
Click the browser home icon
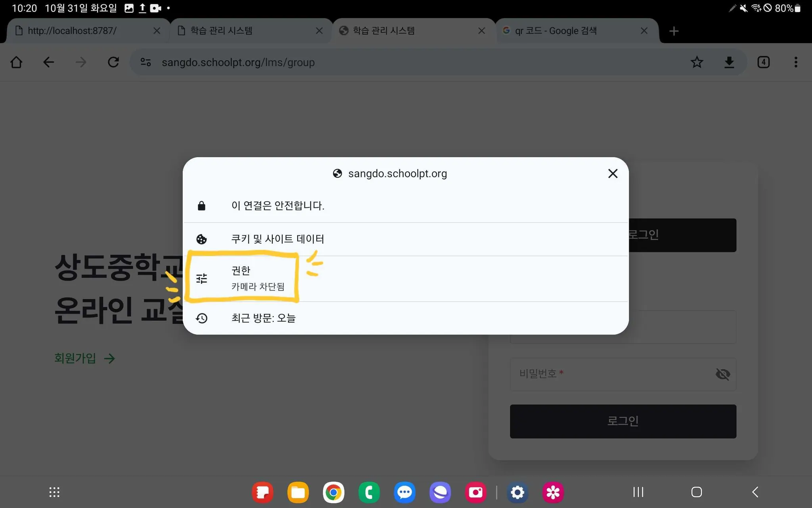click(x=16, y=62)
